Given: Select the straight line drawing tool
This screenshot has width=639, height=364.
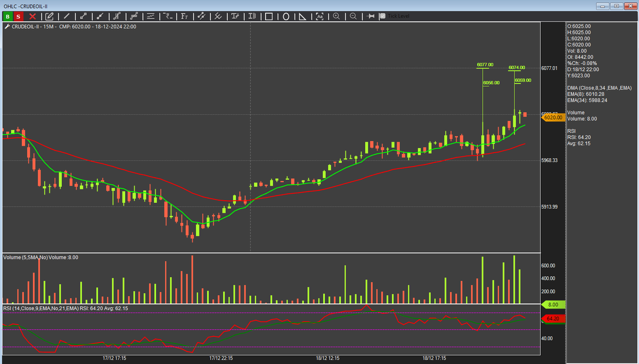Looking at the screenshot, I should (x=67, y=16).
